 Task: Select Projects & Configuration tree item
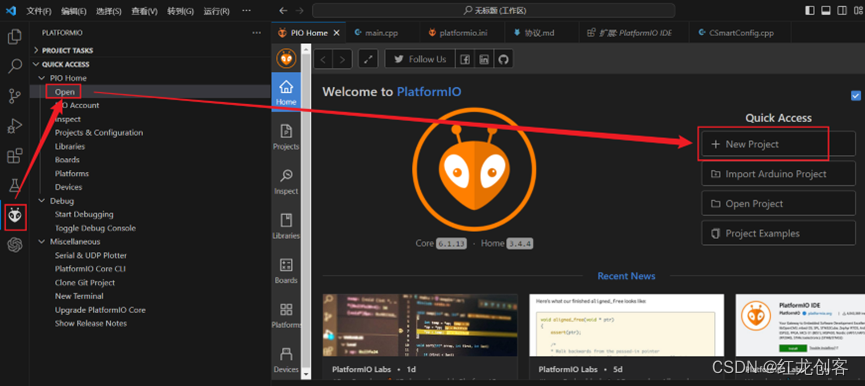coord(99,132)
